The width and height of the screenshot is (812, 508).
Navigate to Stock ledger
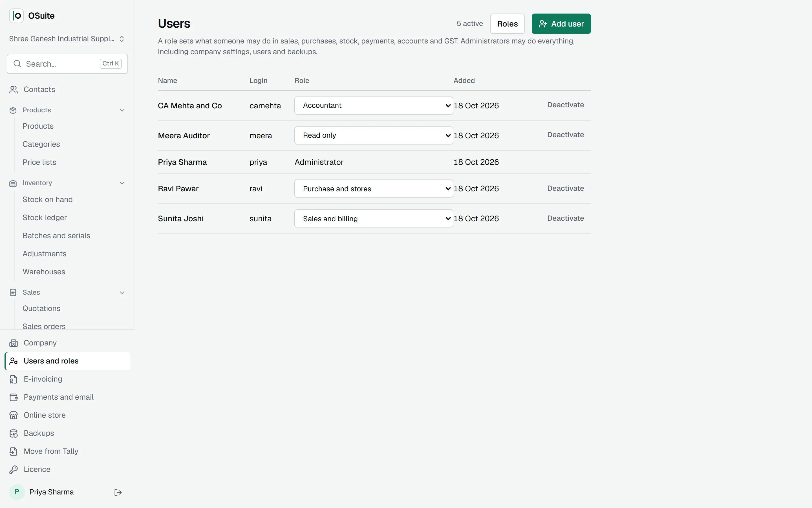[45, 218]
